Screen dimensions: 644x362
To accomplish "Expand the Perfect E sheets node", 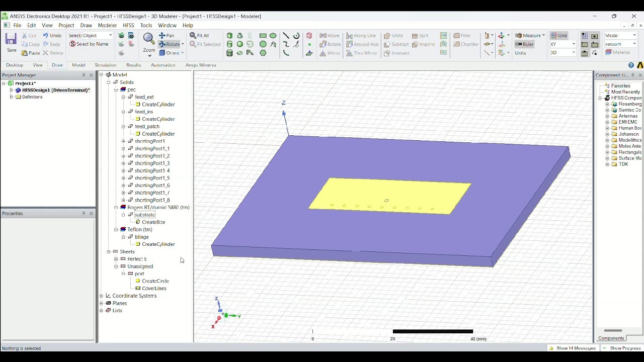I will [116, 259].
